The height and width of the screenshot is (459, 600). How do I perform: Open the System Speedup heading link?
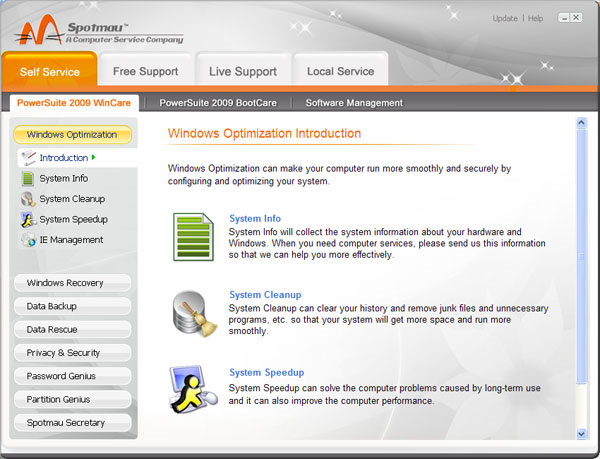(x=267, y=373)
